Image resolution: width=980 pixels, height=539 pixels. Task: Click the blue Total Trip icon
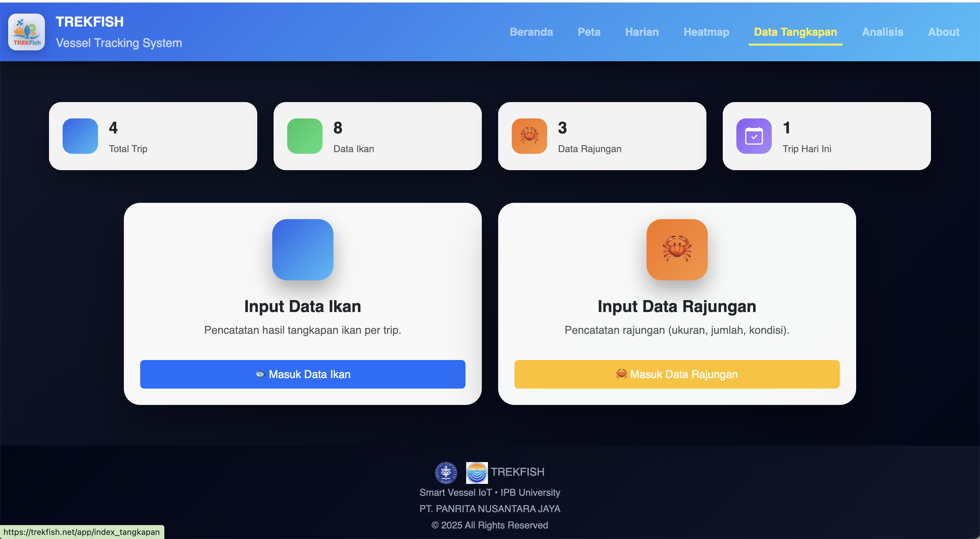pos(80,136)
